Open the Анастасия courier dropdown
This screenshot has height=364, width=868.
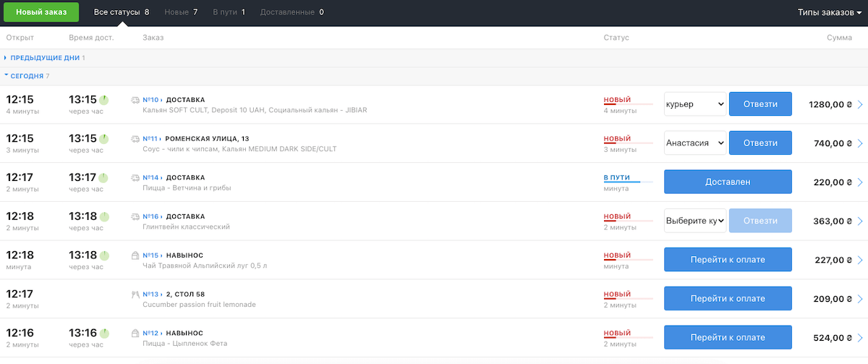pos(694,143)
